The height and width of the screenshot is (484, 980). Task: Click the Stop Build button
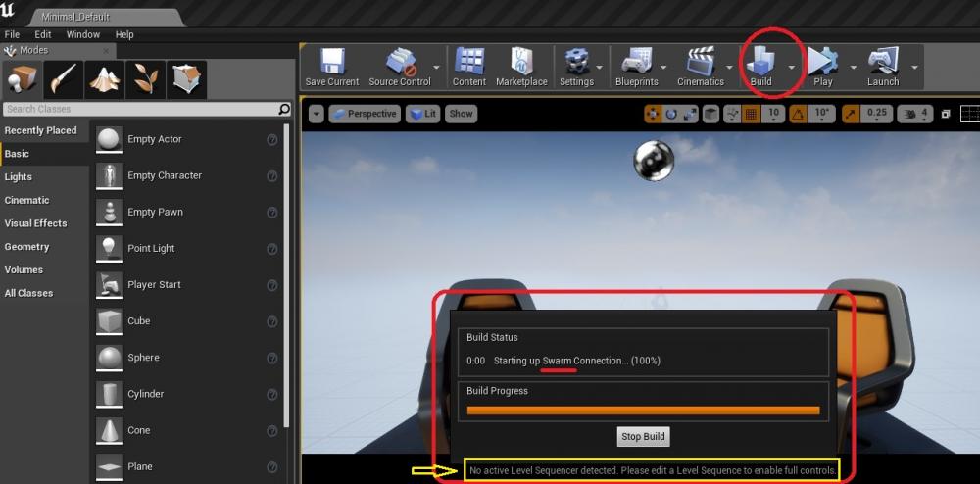tap(643, 437)
